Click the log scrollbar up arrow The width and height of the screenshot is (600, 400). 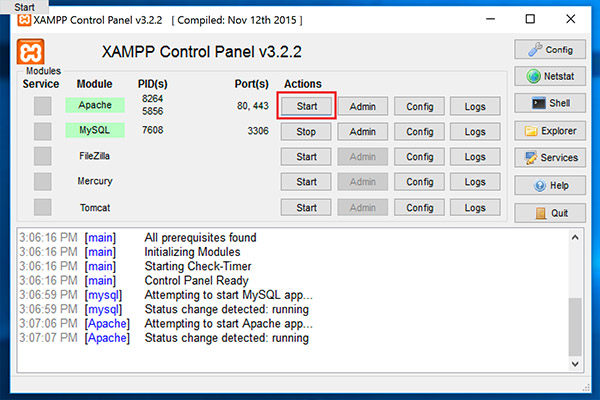point(575,238)
